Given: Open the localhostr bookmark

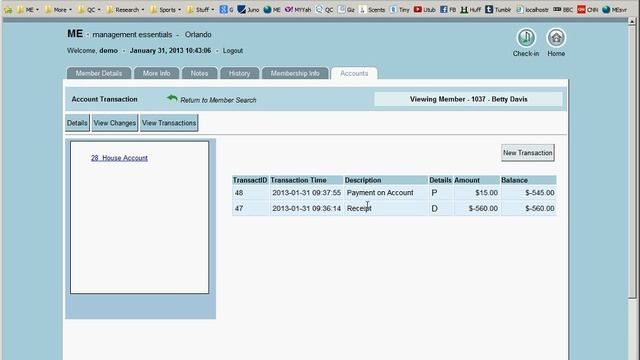Looking at the screenshot, I should click(x=532, y=9).
